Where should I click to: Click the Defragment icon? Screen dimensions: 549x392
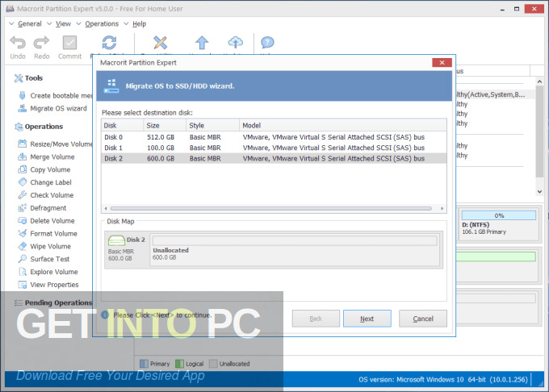23,208
